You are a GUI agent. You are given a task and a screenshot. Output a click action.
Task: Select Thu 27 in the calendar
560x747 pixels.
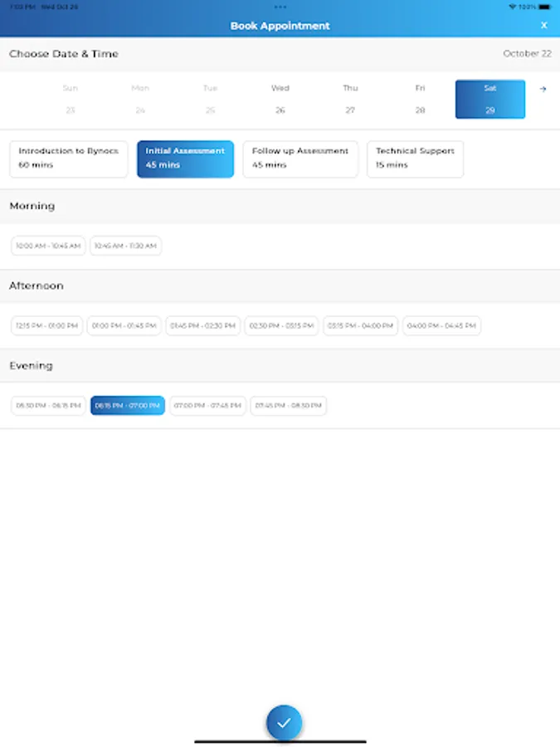[350, 99]
